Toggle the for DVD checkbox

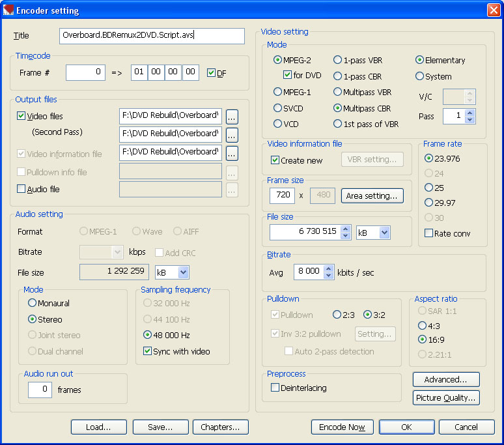287,75
